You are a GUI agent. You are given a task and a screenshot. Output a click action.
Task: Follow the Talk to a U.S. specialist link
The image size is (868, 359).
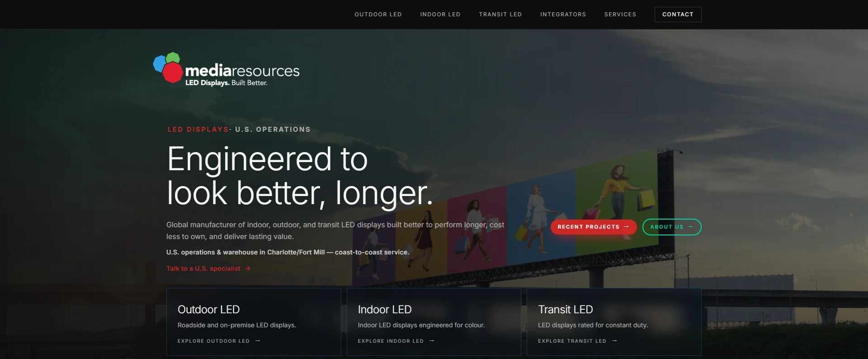(x=208, y=268)
